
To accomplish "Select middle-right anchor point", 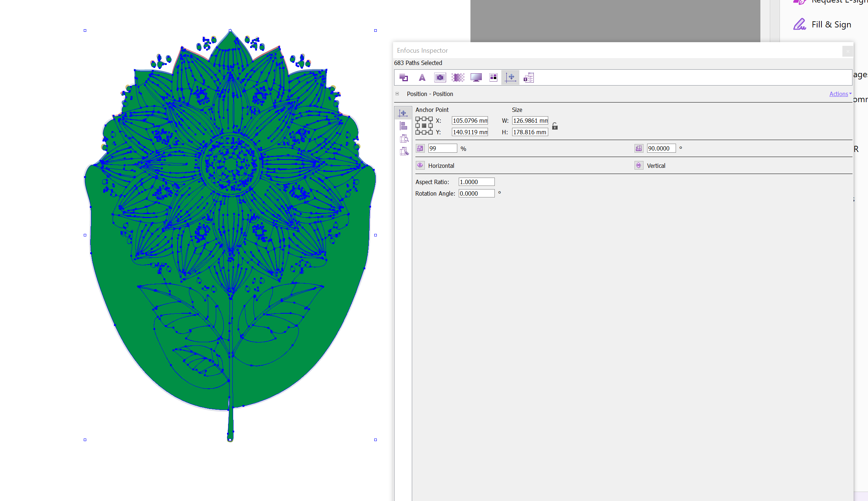I will (x=431, y=126).
